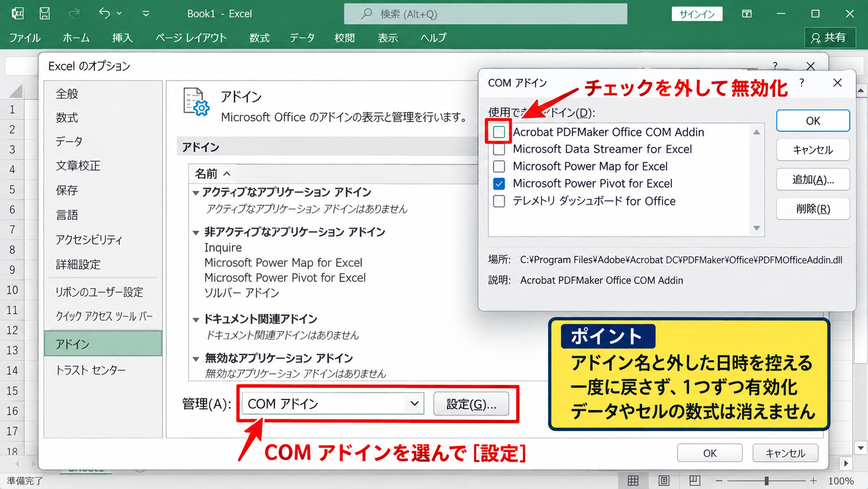Switch to Normal view icon in status bar
Screen dimensions: 868x489
point(633,481)
